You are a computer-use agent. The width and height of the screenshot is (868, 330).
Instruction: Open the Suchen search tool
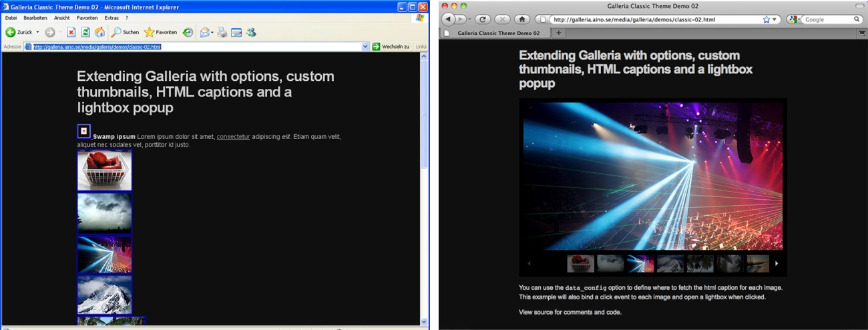[x=126, y=32]
